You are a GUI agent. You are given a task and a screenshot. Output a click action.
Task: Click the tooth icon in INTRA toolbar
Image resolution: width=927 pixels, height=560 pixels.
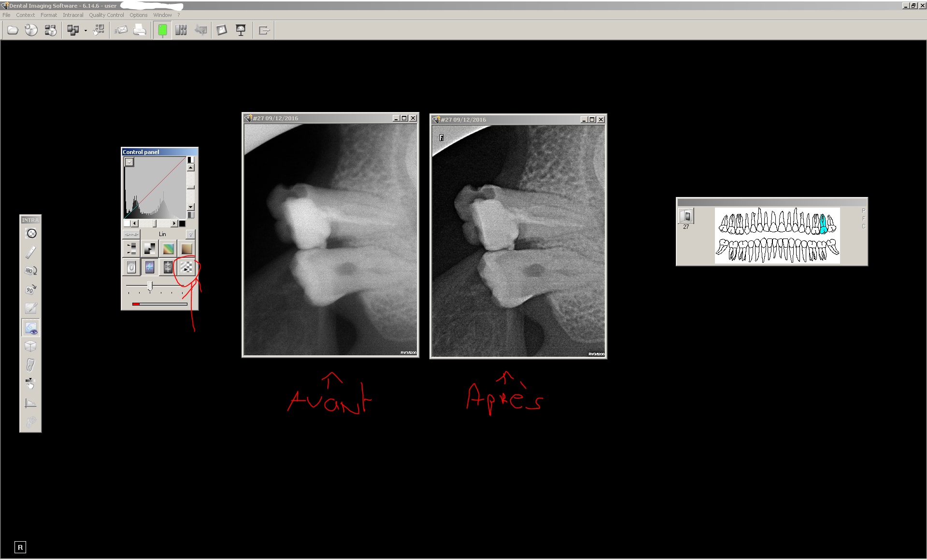tap(30, 365)
